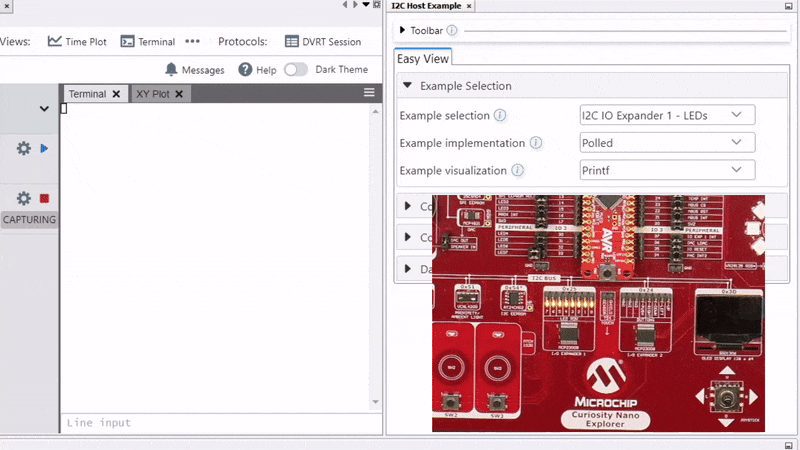This screenshot has width=800, height=450.
Task: Select the Easy View tab
Action: (x=423, y=59)
